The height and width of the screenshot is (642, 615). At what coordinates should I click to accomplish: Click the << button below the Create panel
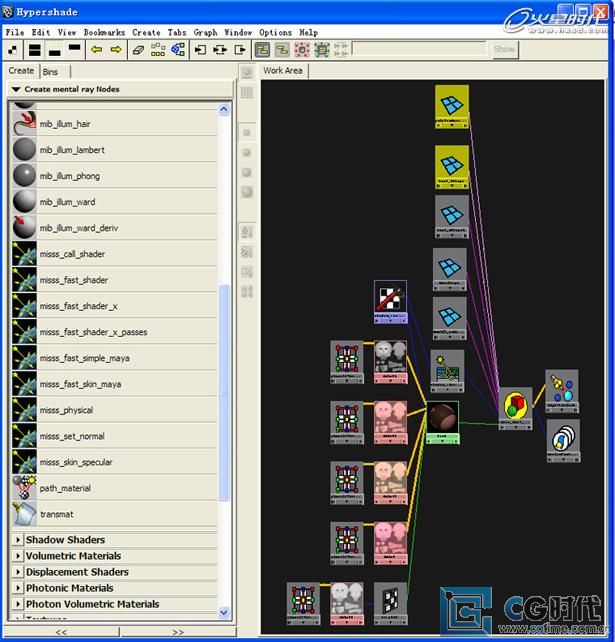(x=61, y=632)
